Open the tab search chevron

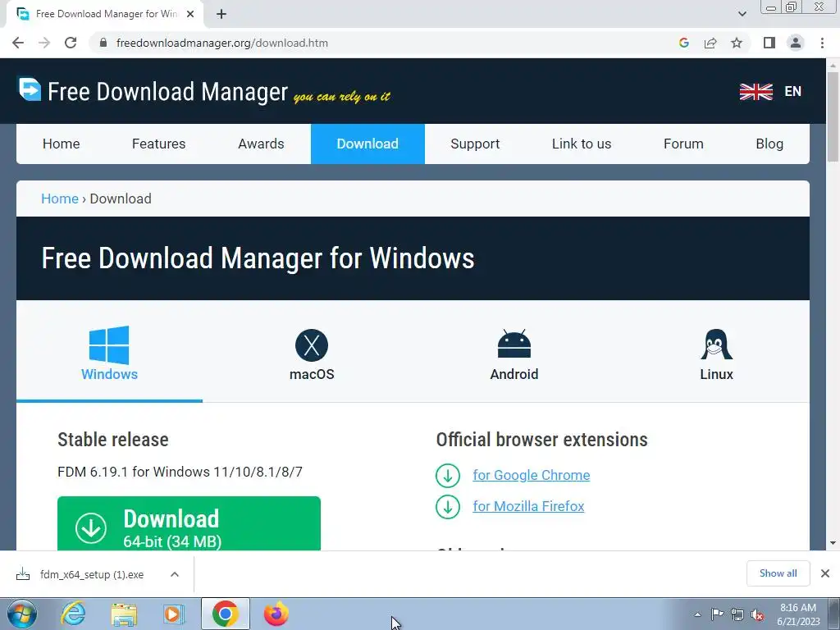pos(742,14)
